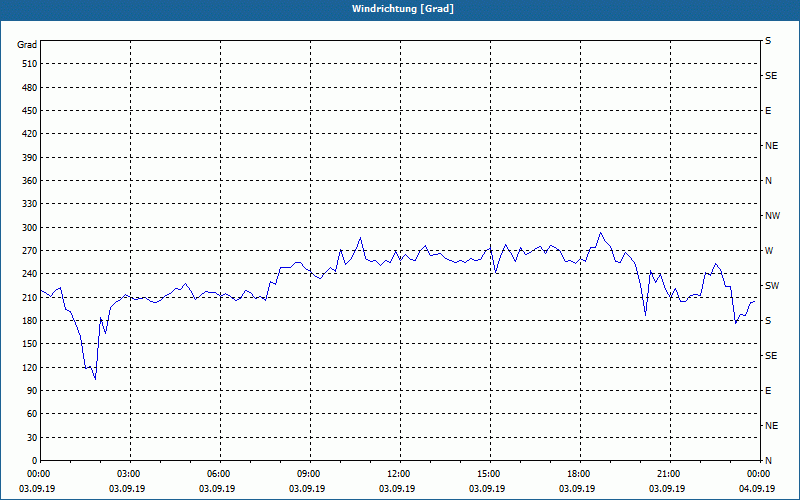The image size is (800, 500).
Task: Pick the 18:00 time axis label
Action: (579, 473)
